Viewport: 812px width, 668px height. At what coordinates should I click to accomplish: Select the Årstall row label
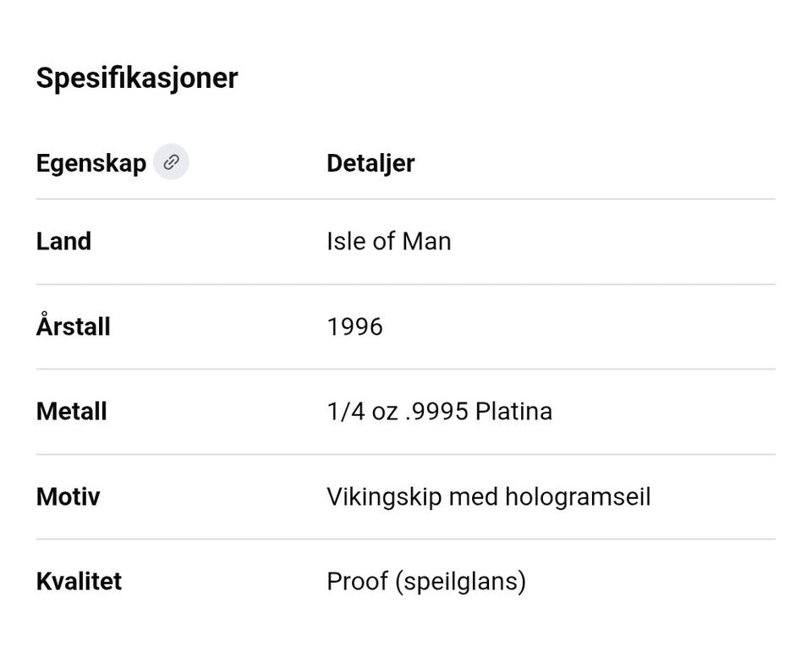(x=73, y=326)
